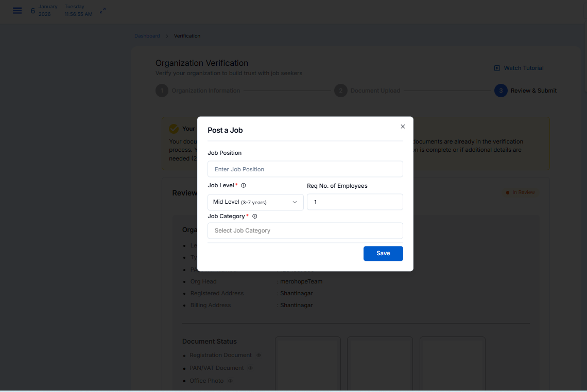587x392 pixels.
Task: Open the hamburger menu in top bar
Action: (x=17, y=11)
